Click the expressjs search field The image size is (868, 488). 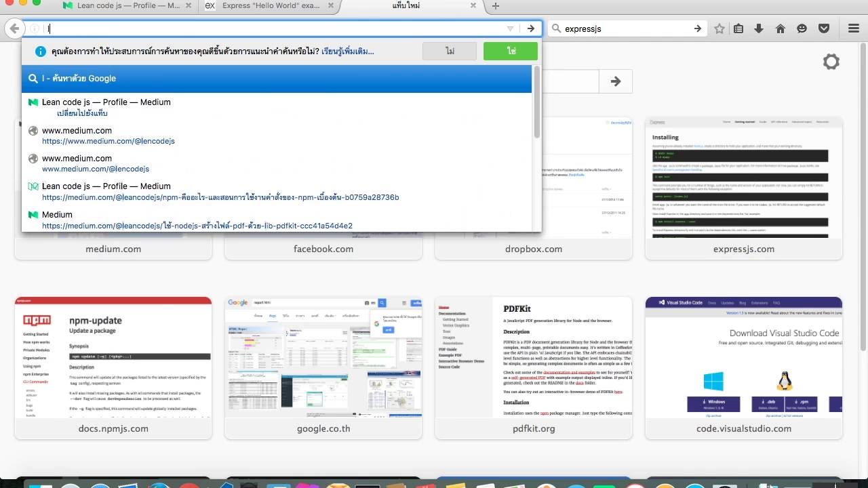(626, 28)
